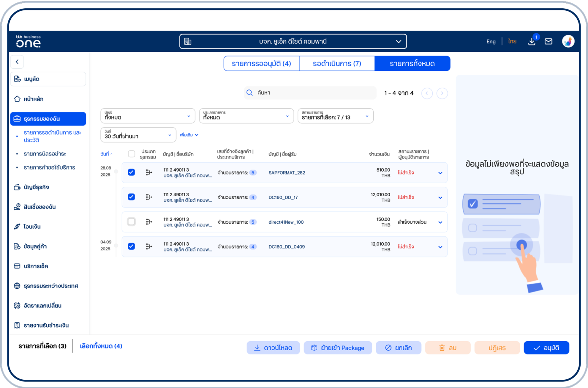Expand the DC160_DD_17 row details

[440, 197]
